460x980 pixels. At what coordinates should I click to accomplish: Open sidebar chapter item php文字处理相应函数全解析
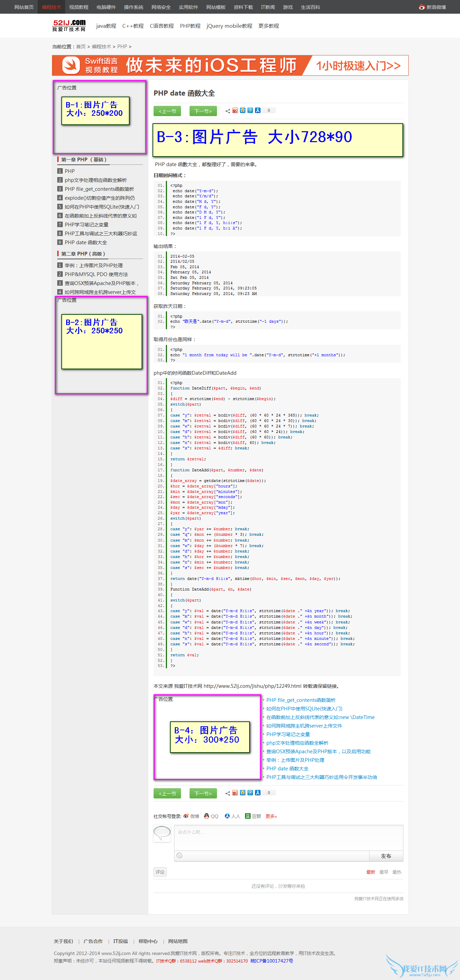coord(96,180)
